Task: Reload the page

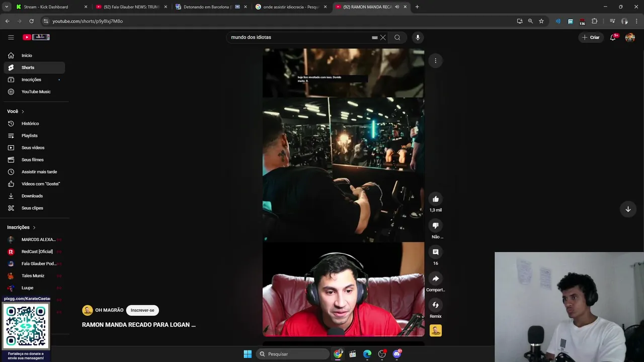Action: point(31,21)
